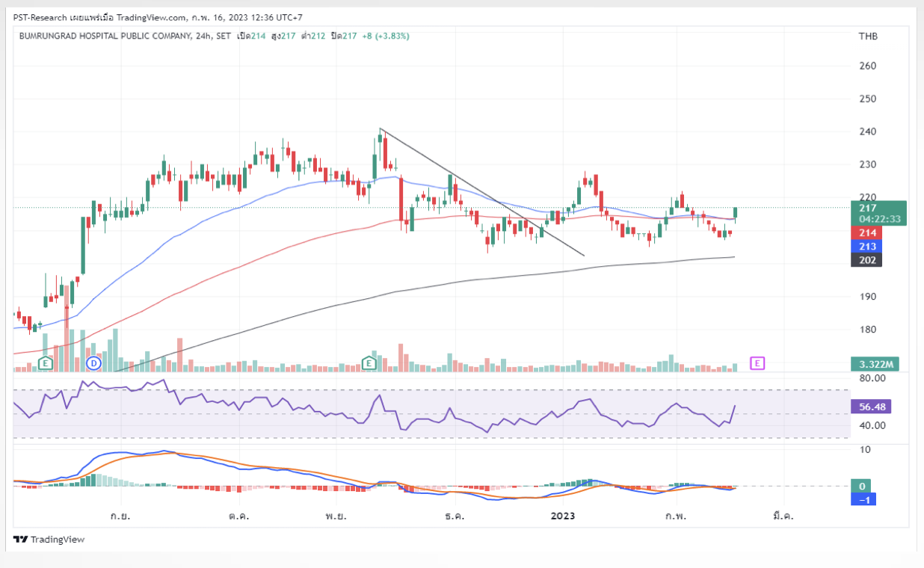Click the ต่ำ212 low price in legend
The image size is (924, 568).
[x=312, y=36]
